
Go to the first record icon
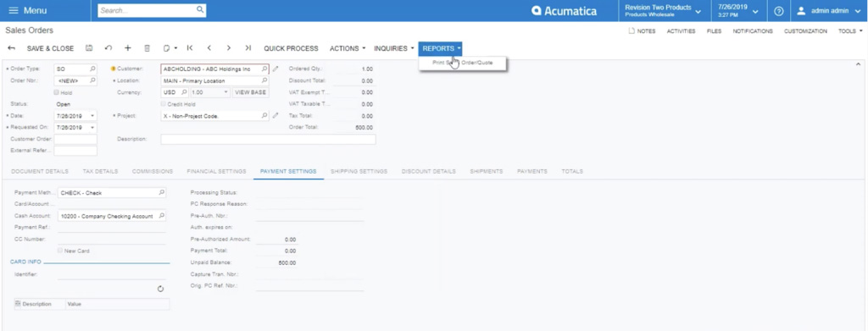tap(190, 48)
